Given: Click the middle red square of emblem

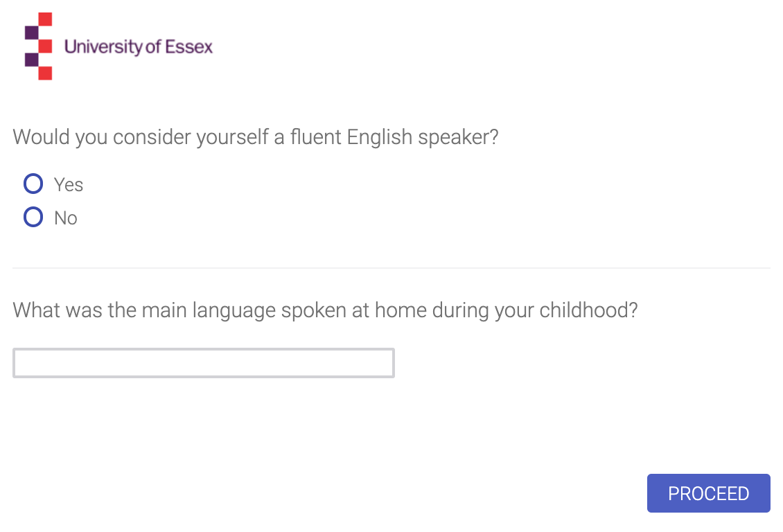Looking at the screenshot, I should click(46, 46).
